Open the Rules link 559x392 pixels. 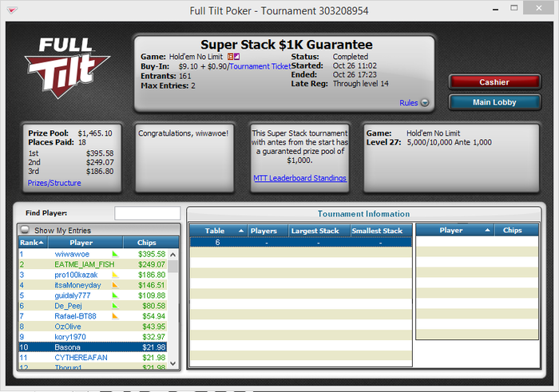409,103
